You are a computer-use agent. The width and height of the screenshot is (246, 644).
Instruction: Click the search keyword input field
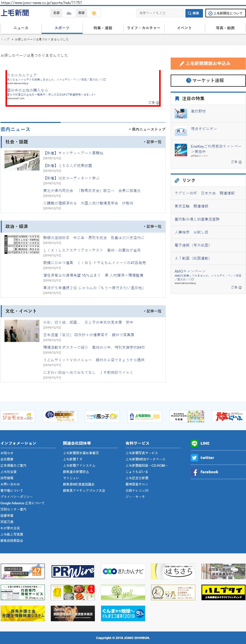click(x=160, y=13)
